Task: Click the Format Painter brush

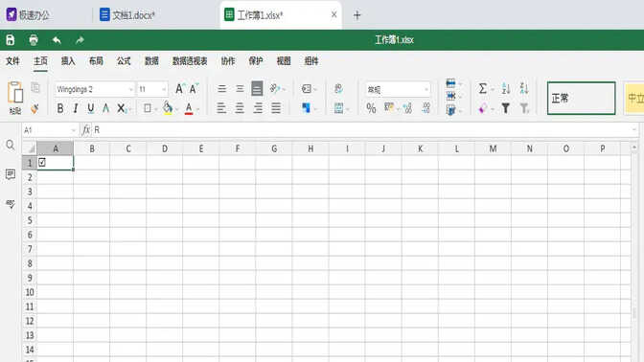Action: click(34, 108)
